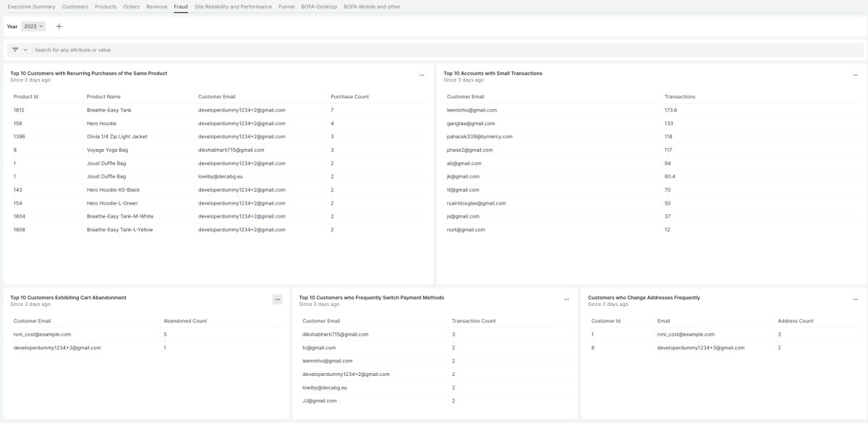Screen dimensions: 868x423
Task: Click the Address Count column header
Action: point(795,321)
